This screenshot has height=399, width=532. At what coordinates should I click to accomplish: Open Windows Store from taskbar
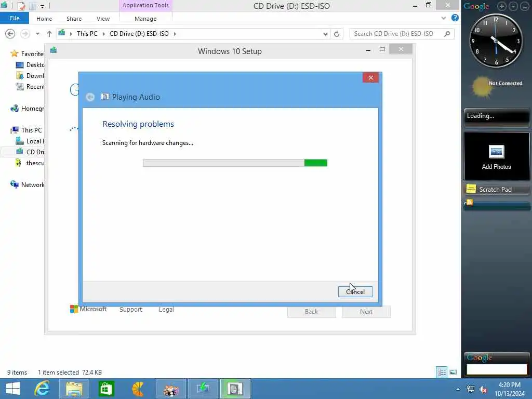(x=106, y=389)
